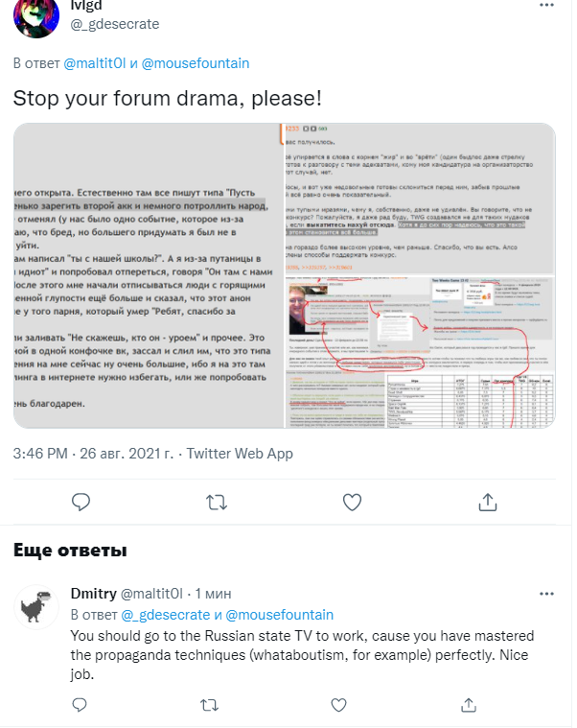Open the @_gdesecrate handle under lvlgd's name
577x728 pixels.
coord(115,24)
